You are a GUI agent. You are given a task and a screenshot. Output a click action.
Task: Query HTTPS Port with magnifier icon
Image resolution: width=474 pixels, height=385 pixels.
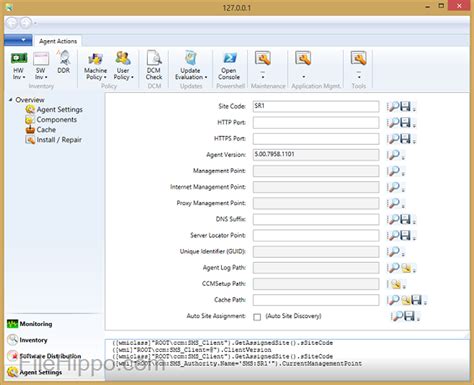393,139
